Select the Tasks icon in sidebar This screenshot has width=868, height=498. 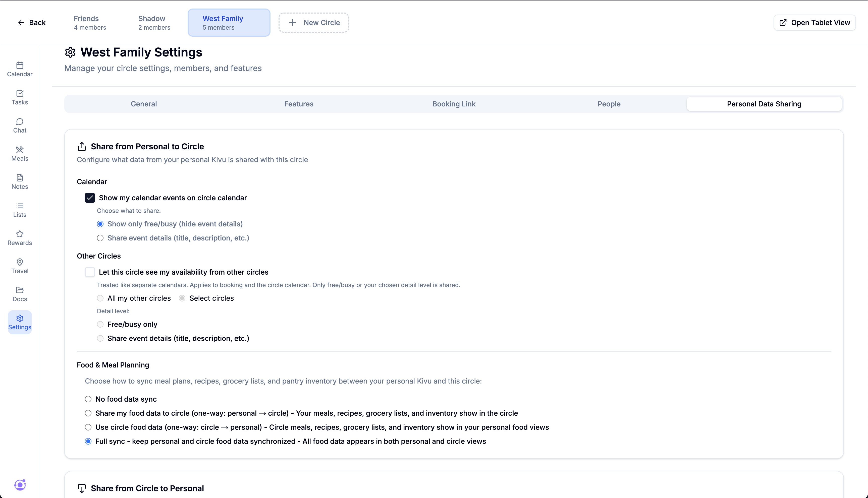point(20,98)
